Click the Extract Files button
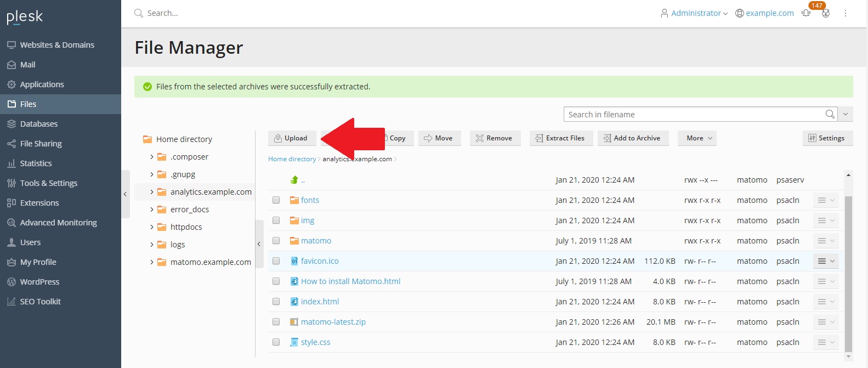This screenshot has height=368, width=868. coord(560,138)
